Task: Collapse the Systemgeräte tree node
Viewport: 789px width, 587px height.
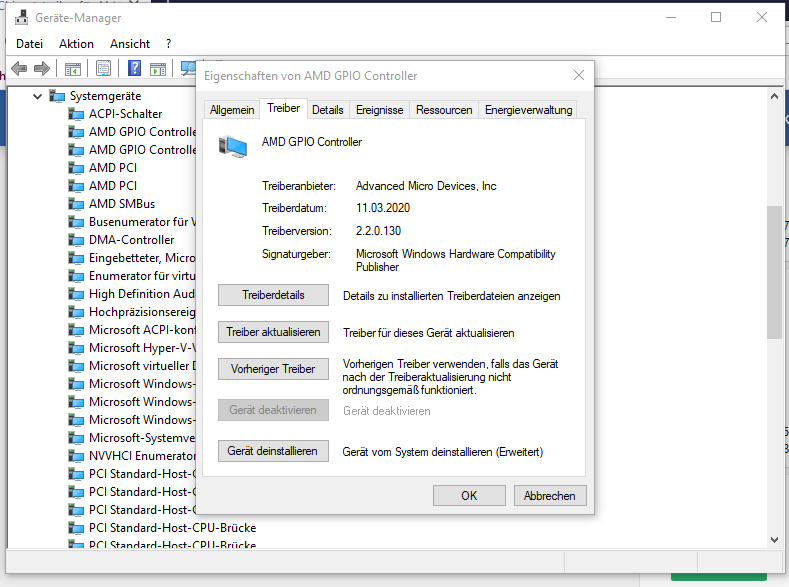Action: (x=37, y=96)
